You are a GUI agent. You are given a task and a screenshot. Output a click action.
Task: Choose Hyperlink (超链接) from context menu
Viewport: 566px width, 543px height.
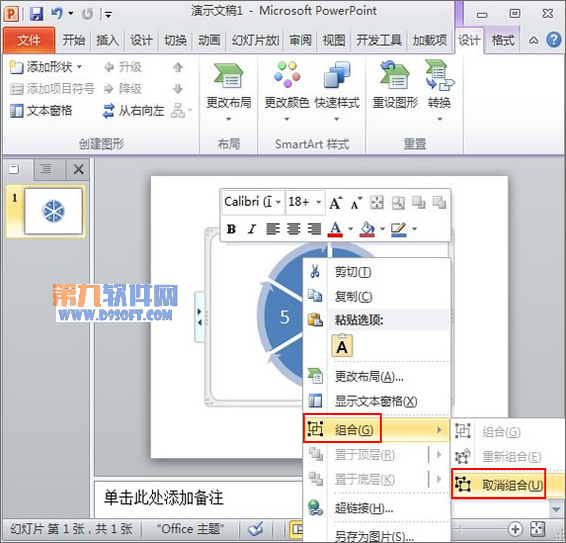click(x=377, y=508)
